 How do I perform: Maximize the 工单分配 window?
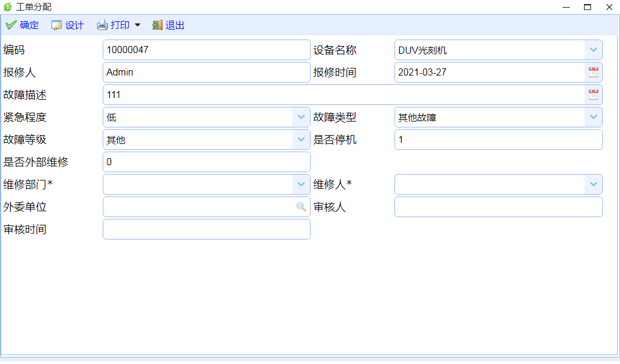(588, 6)
